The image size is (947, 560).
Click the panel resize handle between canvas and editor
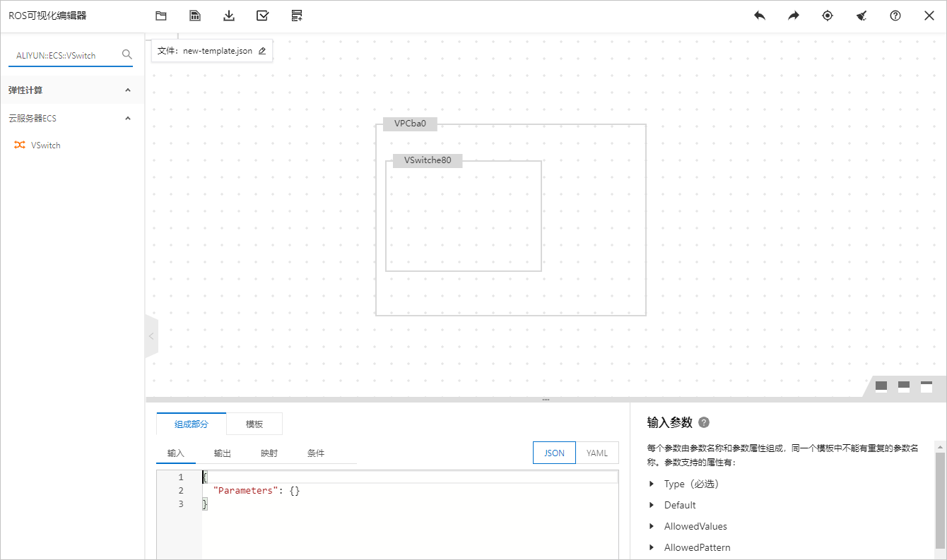point(546,400)
